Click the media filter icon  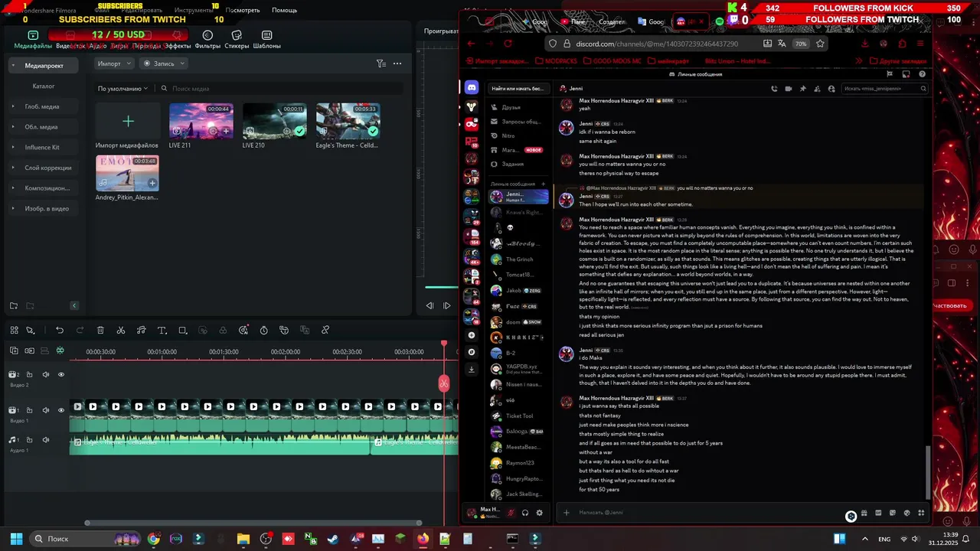click(x=381, y=64)
